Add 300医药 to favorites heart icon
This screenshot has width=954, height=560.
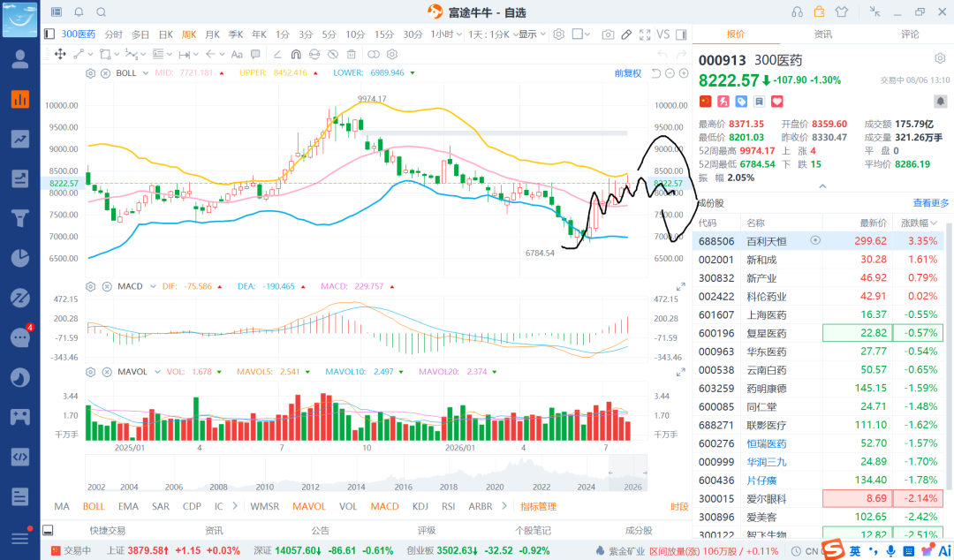point(777,101)
